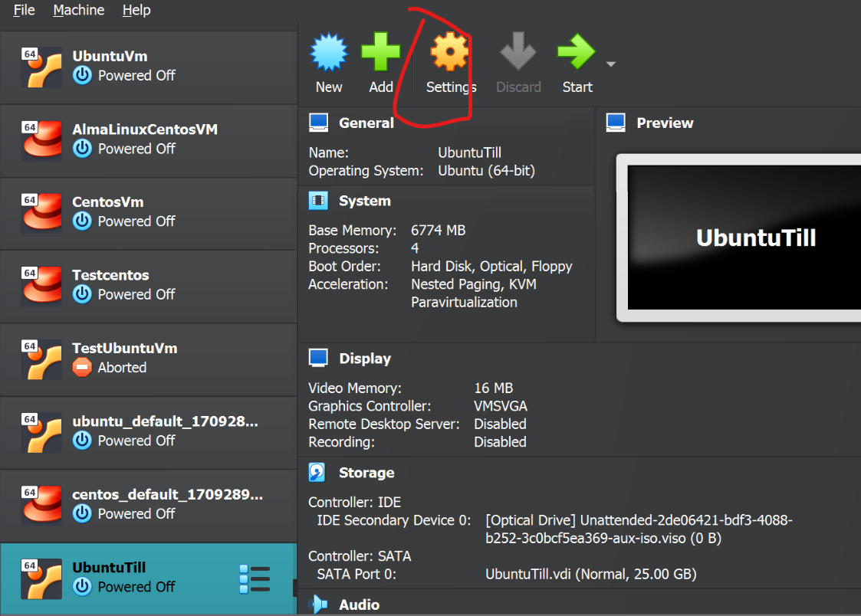
Task: Open the Start button dropdown arrow
Action: [x=610, y=64]
